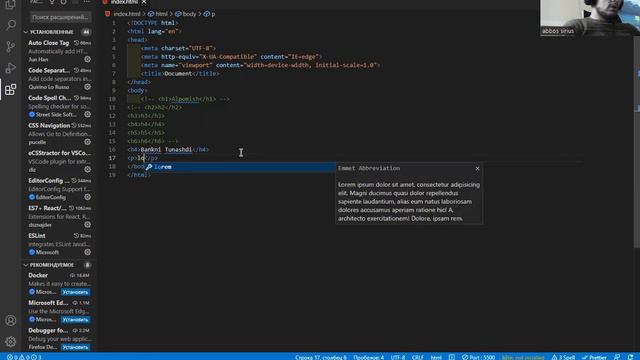Install the Debugger for Firefox extension

[x=75, y=347]
